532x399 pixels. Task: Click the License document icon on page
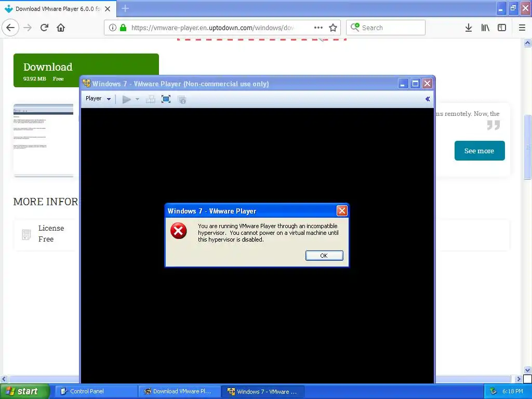click(x=26, y=234)
